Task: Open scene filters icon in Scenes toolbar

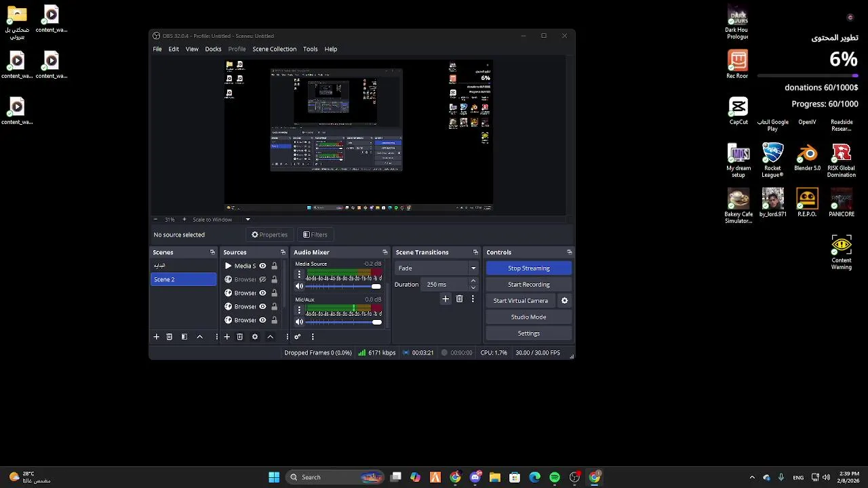Action: [184, 337]
